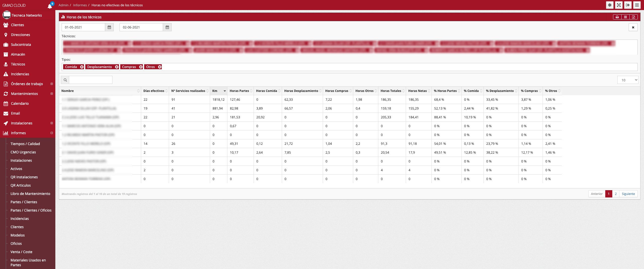
Task: Sort table by Horas Netas column
Action: (x=419, y=91)
